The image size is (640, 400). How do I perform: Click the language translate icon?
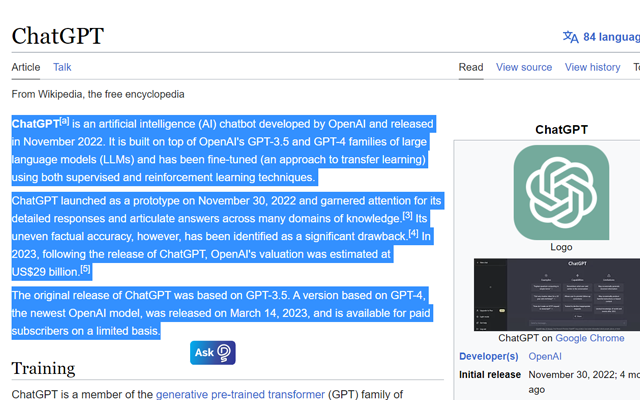(x=571, y=37)
